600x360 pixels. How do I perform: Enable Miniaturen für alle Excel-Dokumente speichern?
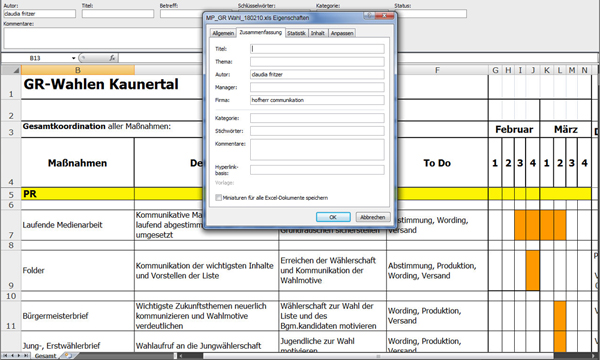coord(218,198)
